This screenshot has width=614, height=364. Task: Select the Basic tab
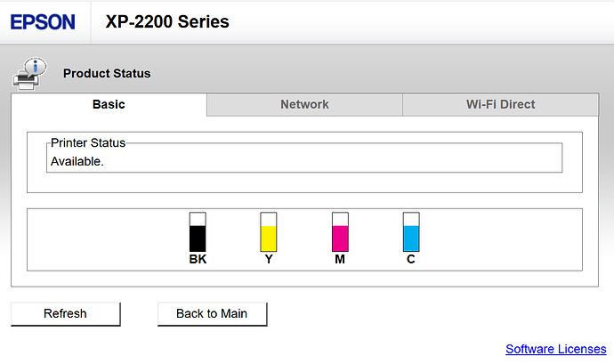(109, 104)
